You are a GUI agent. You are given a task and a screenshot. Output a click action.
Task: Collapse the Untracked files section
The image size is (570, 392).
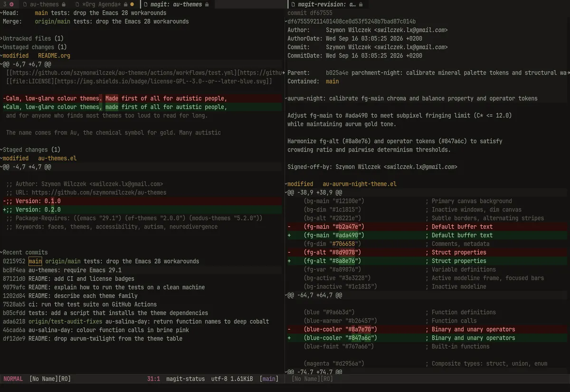click(x=1, y=38)
